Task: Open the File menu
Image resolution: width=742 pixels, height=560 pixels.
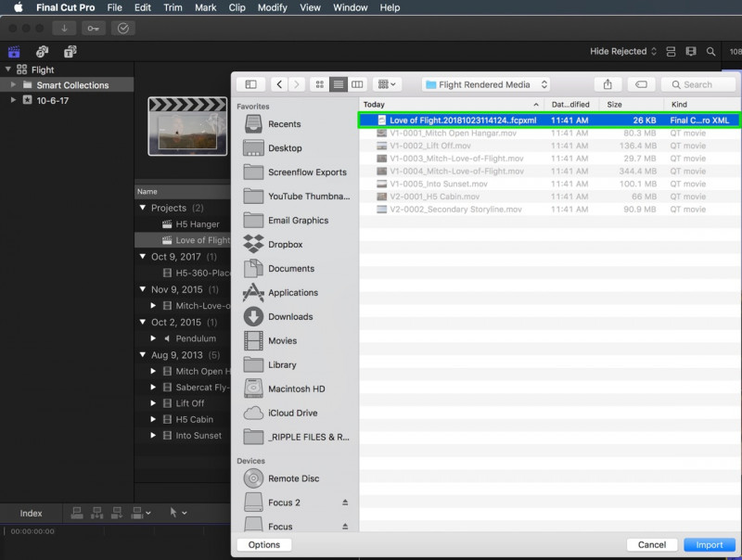Action: pos(114,7)
